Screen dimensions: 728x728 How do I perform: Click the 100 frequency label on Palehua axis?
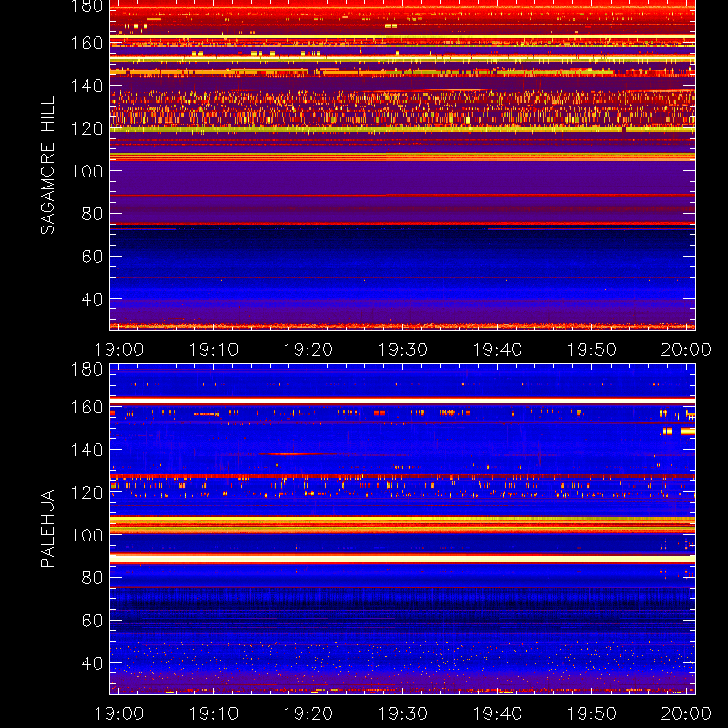pyautogui.click(x=86, y=535)
